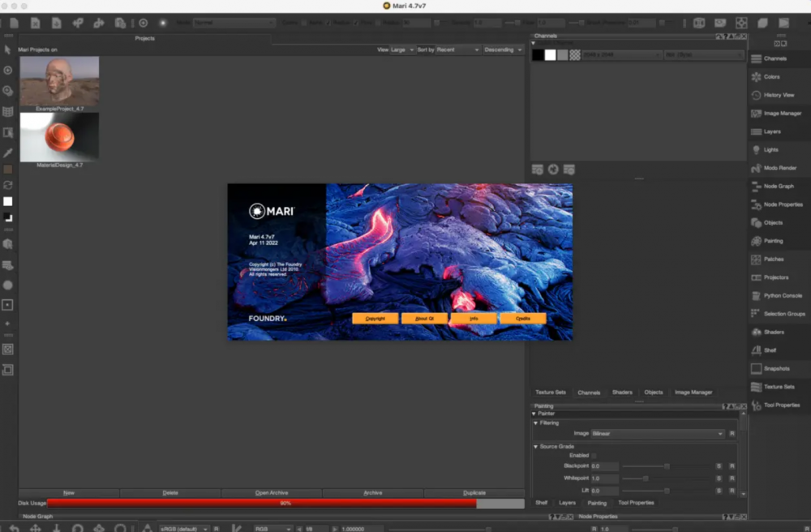Switch to the Image Manager tab

point(693,393)
